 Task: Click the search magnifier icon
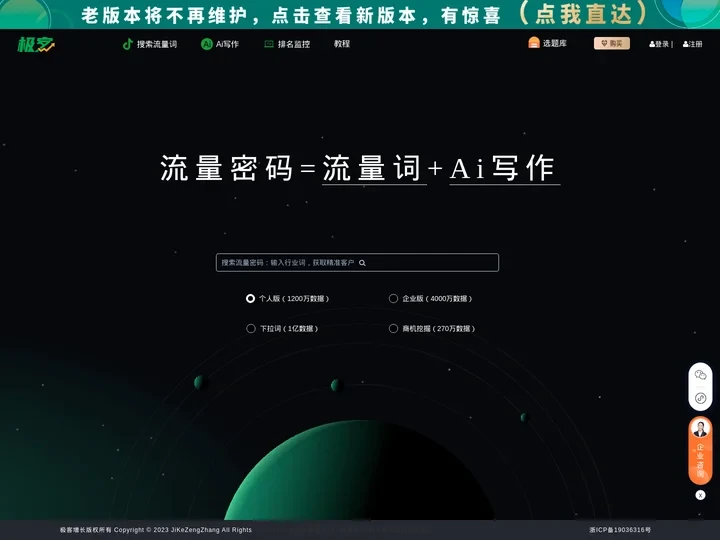coord(362,263)
